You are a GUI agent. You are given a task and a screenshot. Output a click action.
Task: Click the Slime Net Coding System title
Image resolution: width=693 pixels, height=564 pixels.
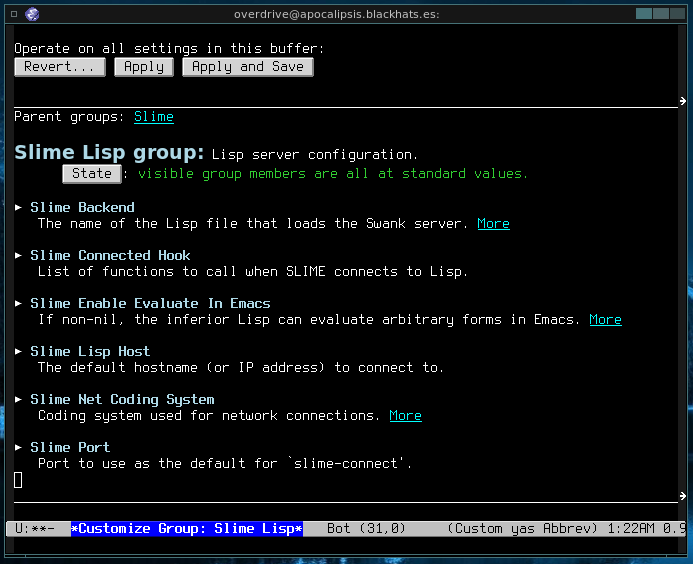pyautogui.click(x=122, y=400)
